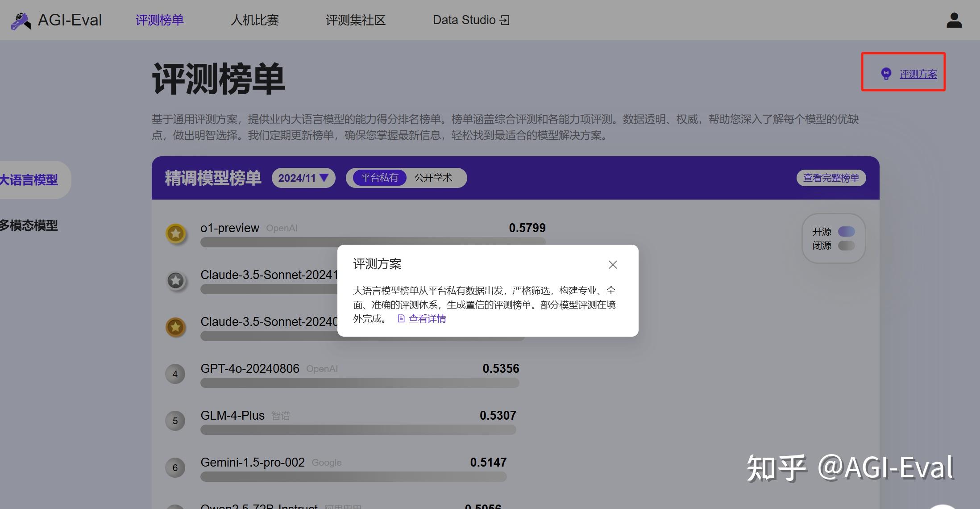Turn on the 闭源 switch
This screenshot has width=980, height=509.
point(847,246)
